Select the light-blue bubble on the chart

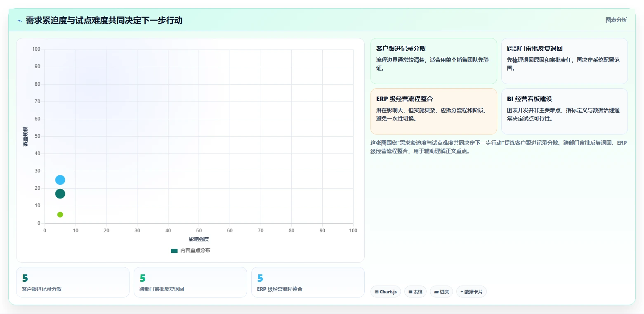coord(60,180)
